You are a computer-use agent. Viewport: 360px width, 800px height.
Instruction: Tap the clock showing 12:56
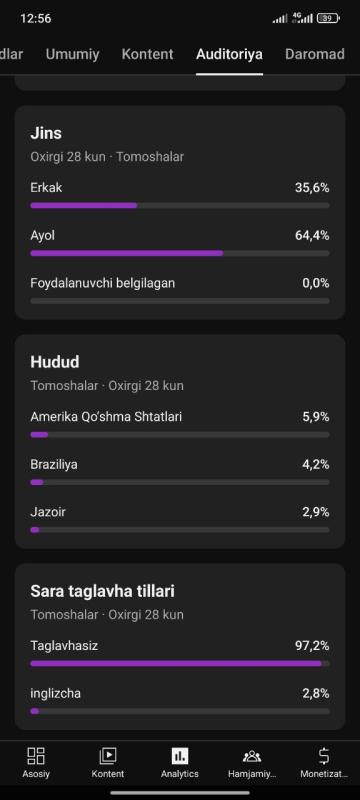(35, 19)
